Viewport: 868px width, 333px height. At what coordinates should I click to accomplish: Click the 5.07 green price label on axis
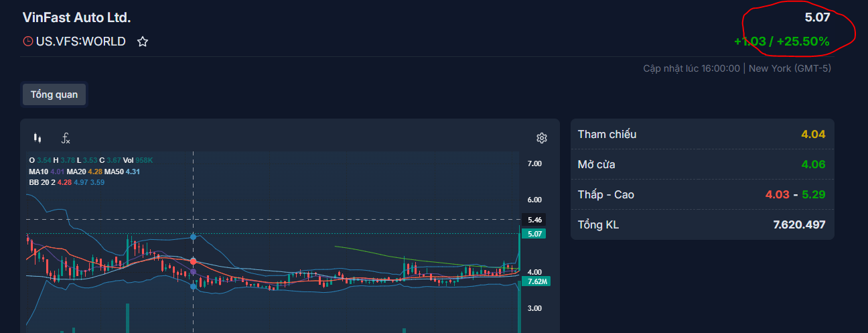(x=534, y=234)
